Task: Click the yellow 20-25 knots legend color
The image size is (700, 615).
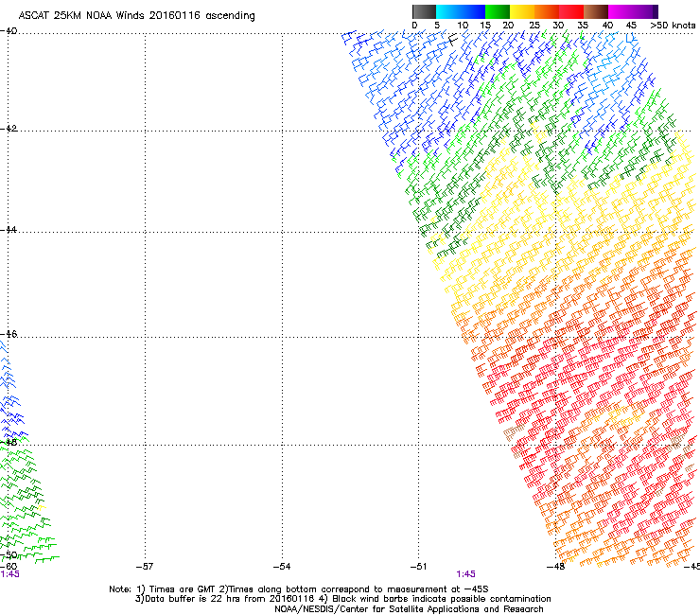Action: point(522,11)
